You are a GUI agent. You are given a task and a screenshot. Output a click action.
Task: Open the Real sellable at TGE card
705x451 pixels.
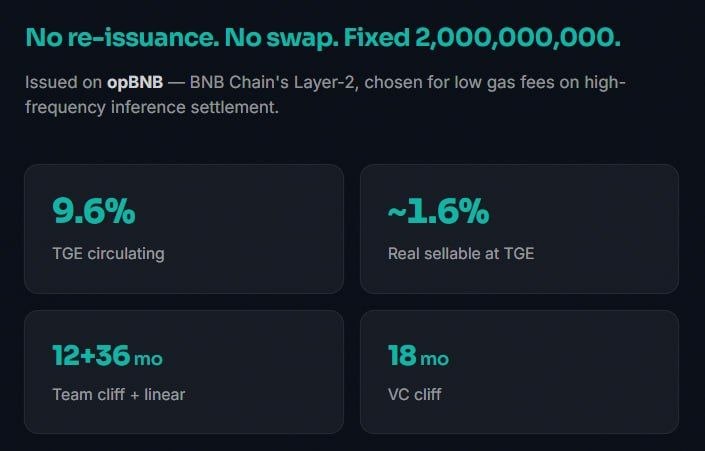coord(519,229)
